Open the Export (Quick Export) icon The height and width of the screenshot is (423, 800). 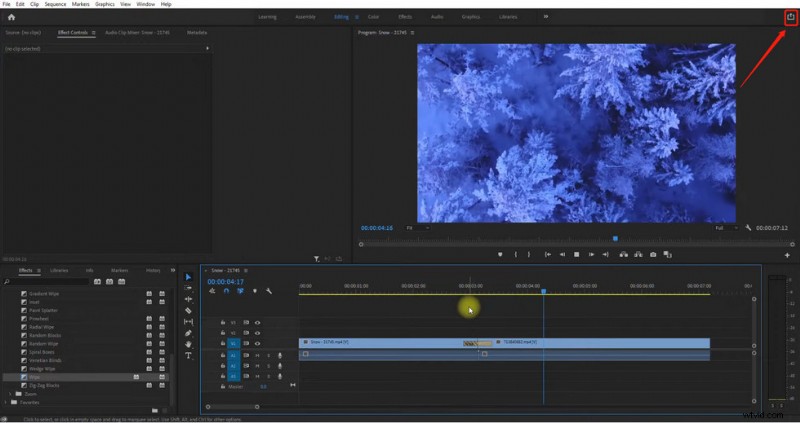(x=790, y=17)
